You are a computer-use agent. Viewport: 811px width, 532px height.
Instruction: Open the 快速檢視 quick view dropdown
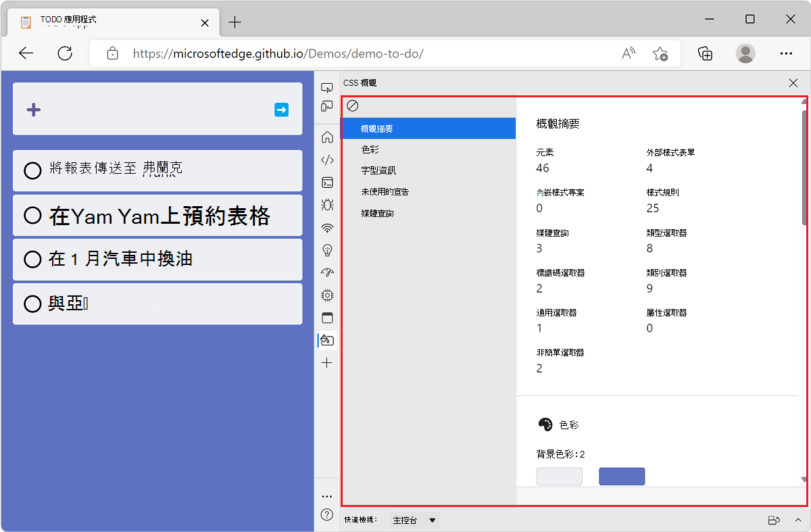pos(414,520)
